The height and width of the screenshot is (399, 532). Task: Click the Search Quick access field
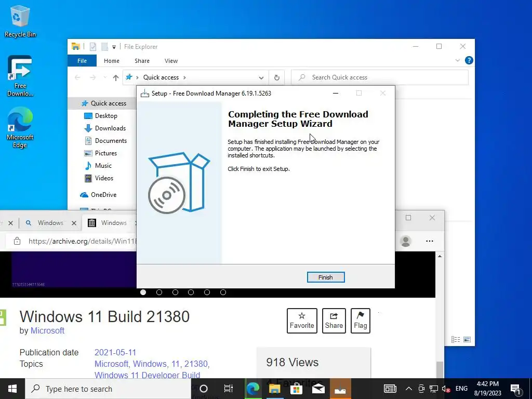(x=380, y=77)
